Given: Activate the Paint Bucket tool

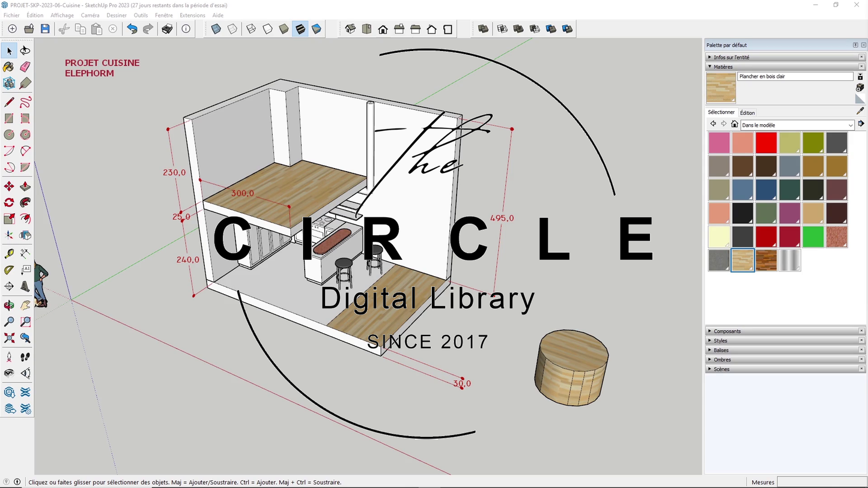Looking at the screenshot, I should [x=9, y=67].
